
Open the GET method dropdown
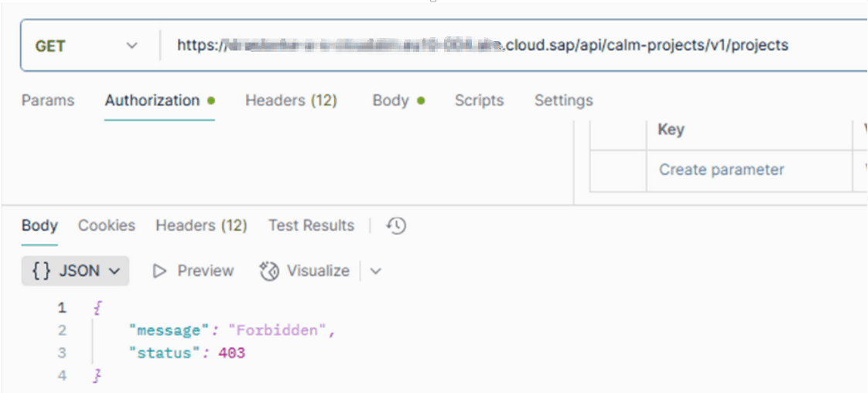pyautogui.click(x=86, y=46)
